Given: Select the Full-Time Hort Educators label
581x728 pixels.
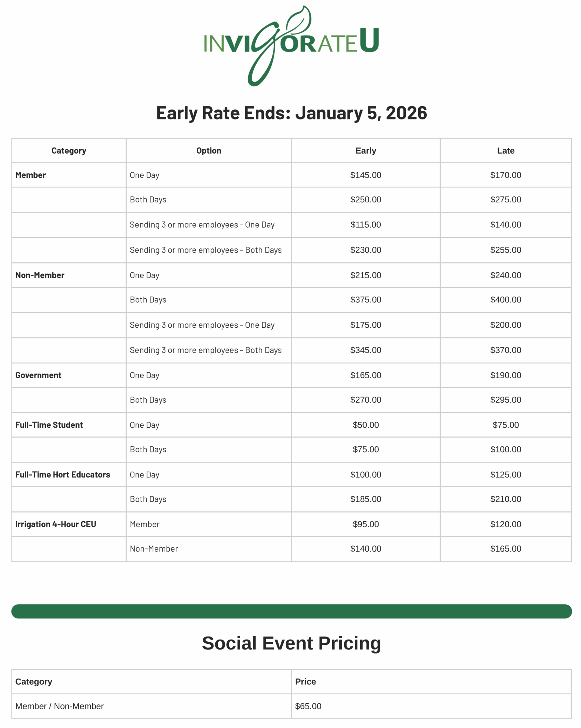Looking at the screenshot, I should pyautogui.click(x=62, y=474).
